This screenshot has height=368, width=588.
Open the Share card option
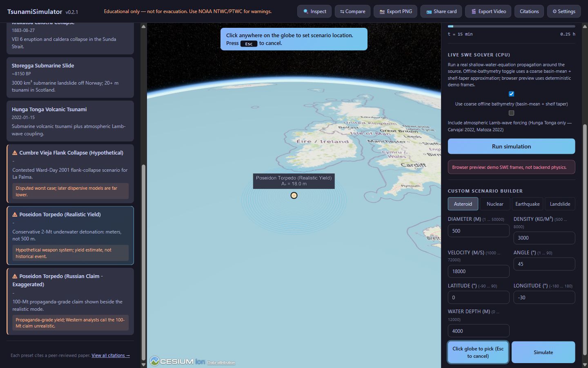(x=441, y=11)
